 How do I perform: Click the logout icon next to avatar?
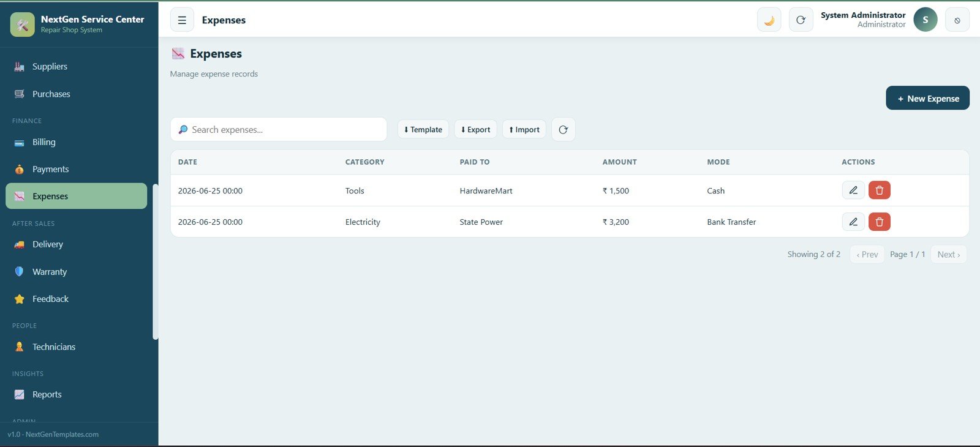tap(957, 20)
